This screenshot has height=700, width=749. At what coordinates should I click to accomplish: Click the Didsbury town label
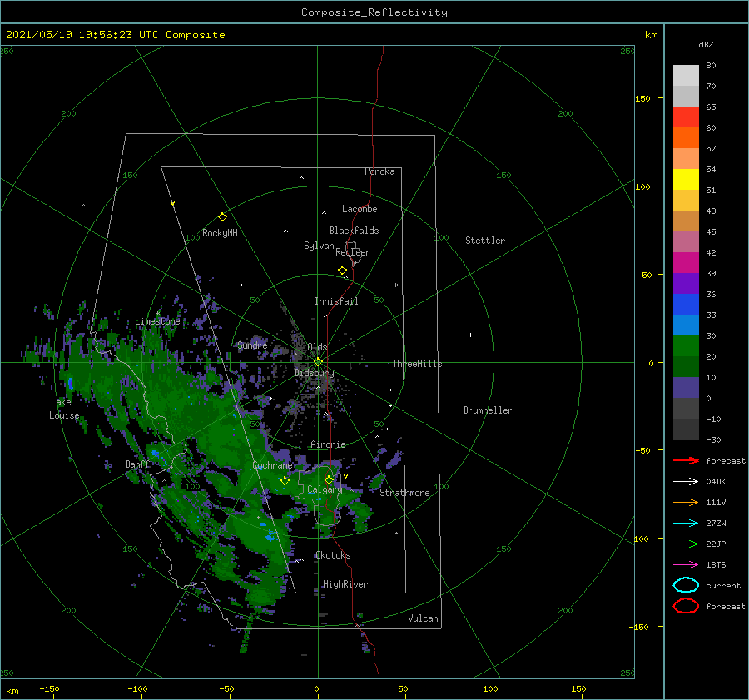[x=314, y=373]
